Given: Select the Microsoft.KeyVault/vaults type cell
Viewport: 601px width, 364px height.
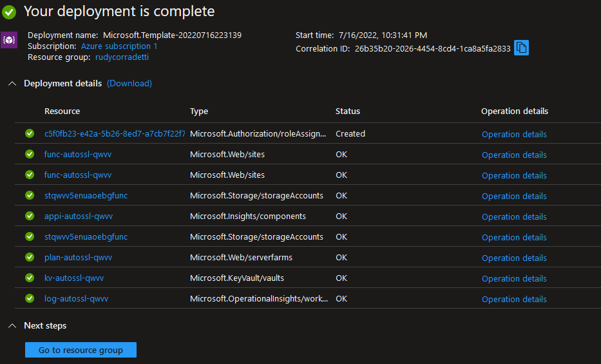Looking at the screenshot, I should (x=237, y=278).
